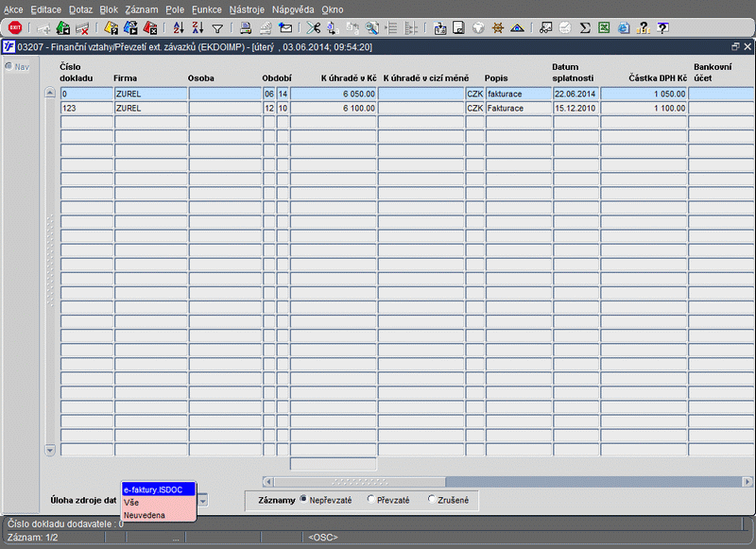Click the records scroll down arrow
The width and height of the screenshot is (756, 549).
(50, 450)
